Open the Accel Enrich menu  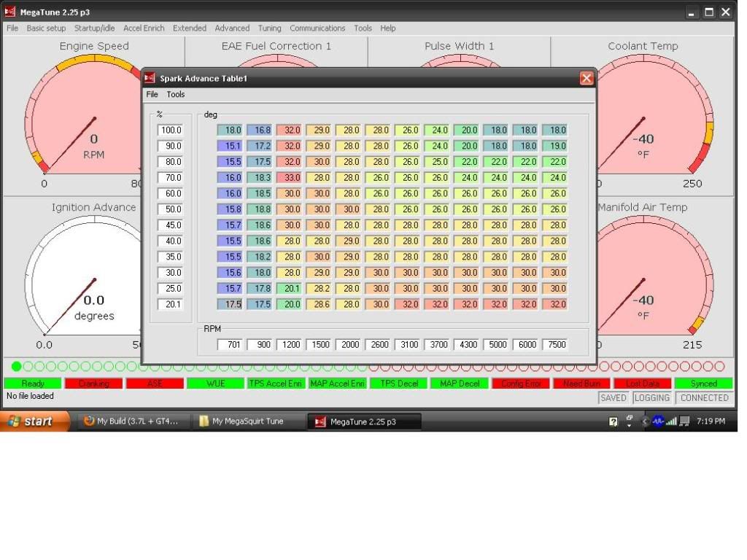pos(144,28)
